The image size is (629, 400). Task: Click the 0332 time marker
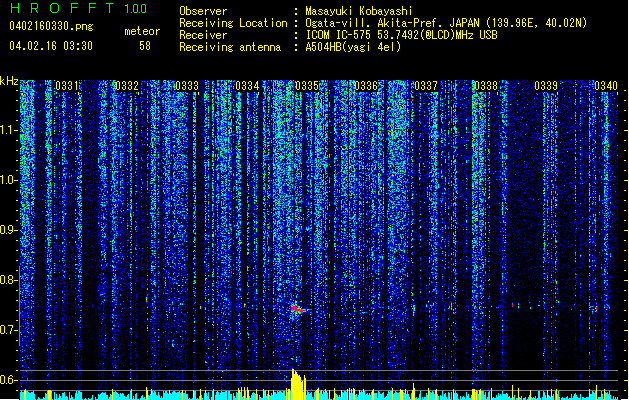(127, 86)
